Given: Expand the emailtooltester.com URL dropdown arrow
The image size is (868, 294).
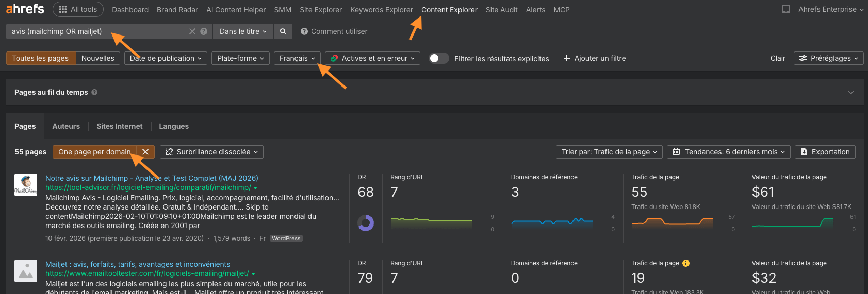Looking at the screenshot, I should pos(253,274).
